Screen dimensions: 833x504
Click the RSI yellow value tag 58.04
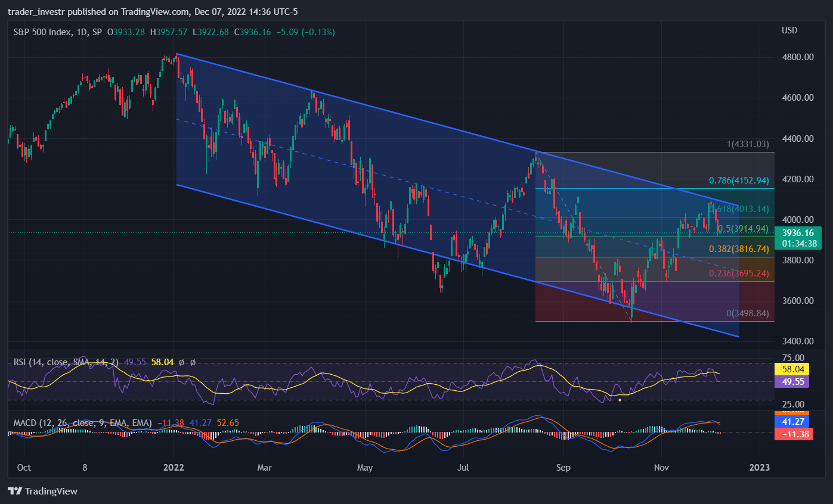point(791,369)
